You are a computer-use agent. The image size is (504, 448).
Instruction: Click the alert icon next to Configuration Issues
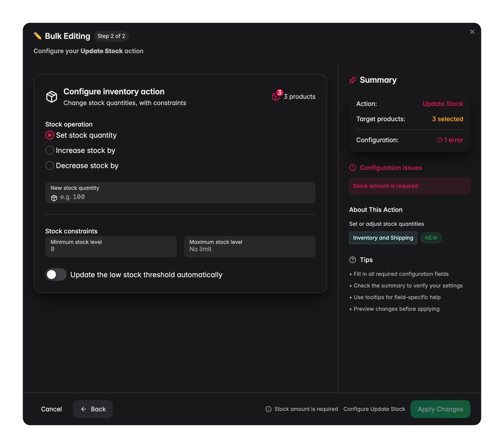tap(353, 168)
